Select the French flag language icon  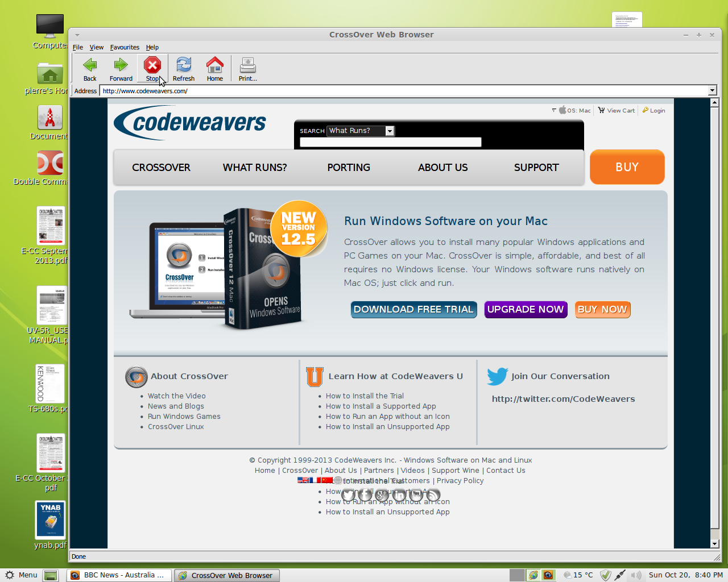click(x=315, y=480)
